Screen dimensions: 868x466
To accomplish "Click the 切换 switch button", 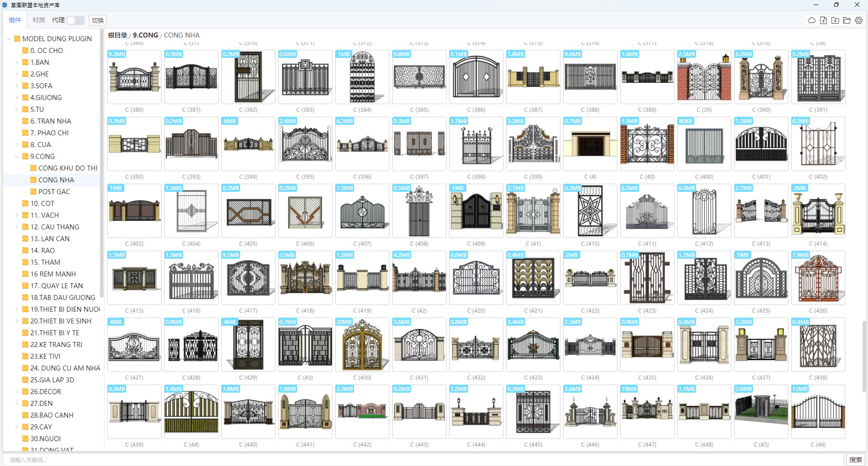I will (98, 20).
